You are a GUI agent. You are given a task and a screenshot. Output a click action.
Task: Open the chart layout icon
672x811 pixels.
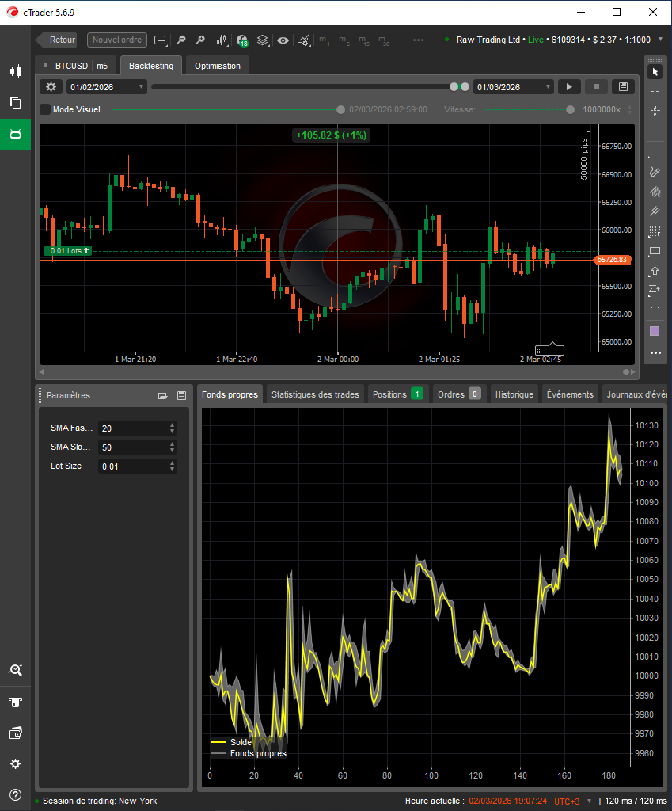click(160, 40)
